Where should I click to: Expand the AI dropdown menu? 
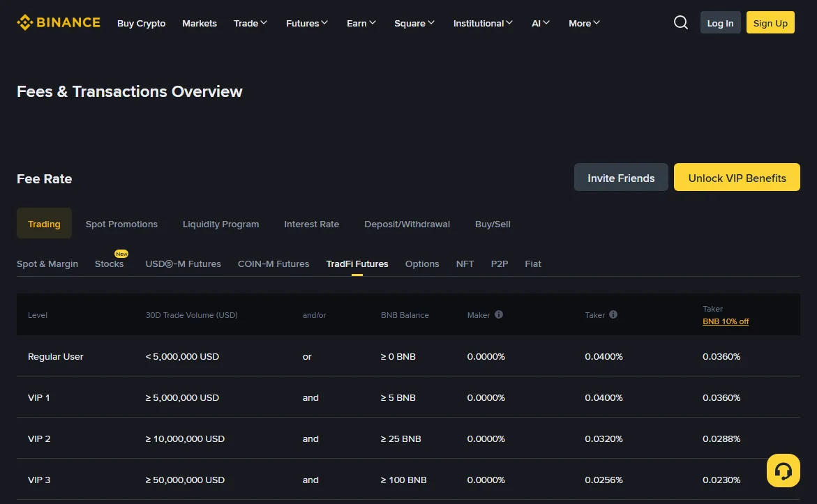[x=540, y=23]
